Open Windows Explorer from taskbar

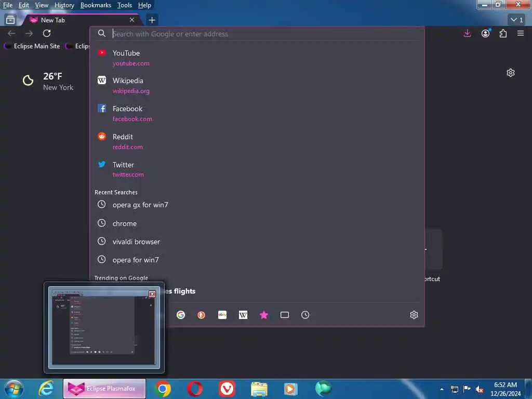pos(259,389)
